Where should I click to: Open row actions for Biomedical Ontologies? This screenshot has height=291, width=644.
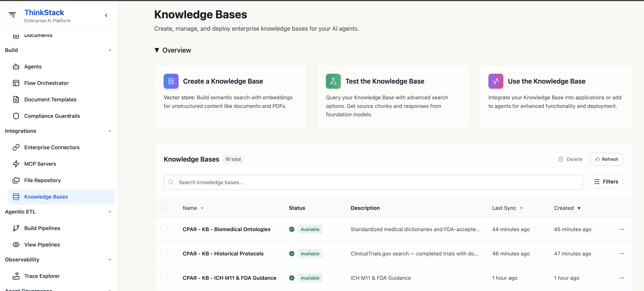pyautogui.click(x=622, y=229)
